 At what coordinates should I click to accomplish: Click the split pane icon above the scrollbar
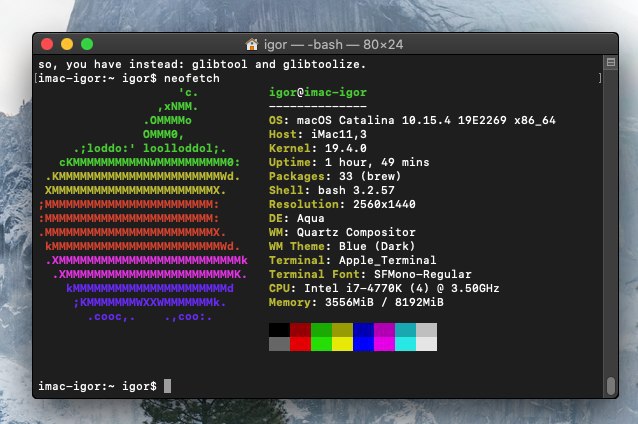pyautogui.click(x=611, y=62)
